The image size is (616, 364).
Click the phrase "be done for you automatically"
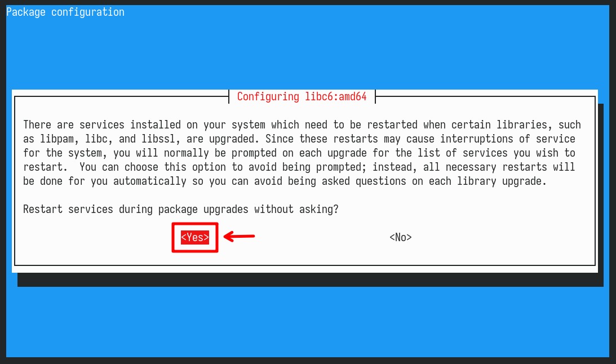[104, 181]
